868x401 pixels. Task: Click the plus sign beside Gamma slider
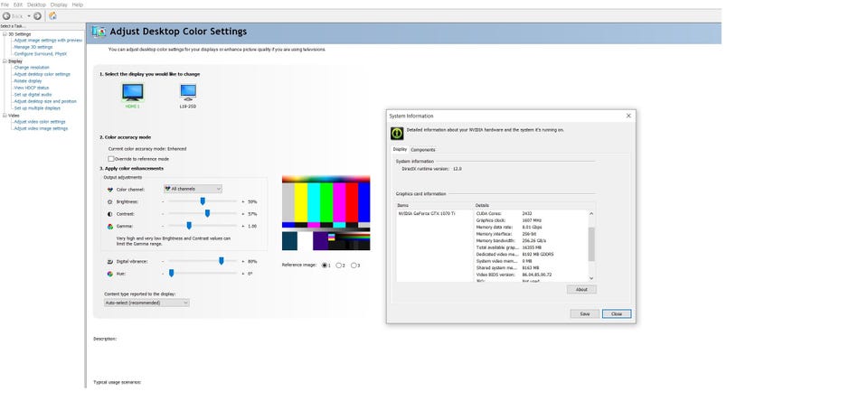(x=243, y=226)
